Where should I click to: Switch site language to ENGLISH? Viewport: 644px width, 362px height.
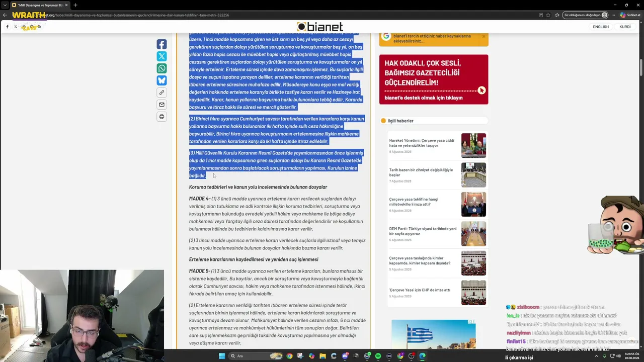(601, 27)
